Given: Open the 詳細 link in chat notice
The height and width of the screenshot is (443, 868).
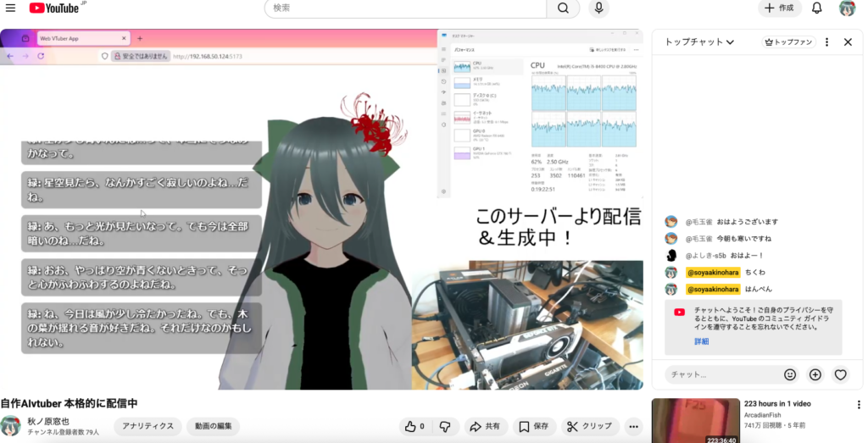Looking at the screenshot, I should tap(702, 341).
